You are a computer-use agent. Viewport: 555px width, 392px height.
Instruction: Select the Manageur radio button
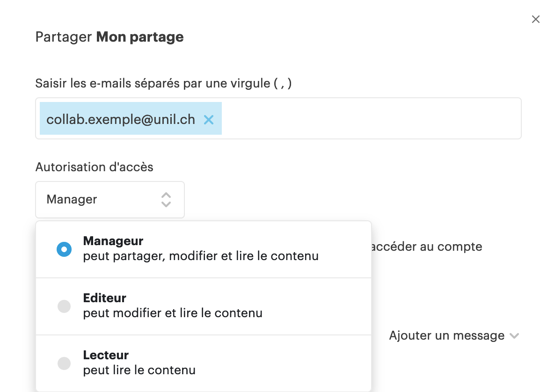[64, 249]
